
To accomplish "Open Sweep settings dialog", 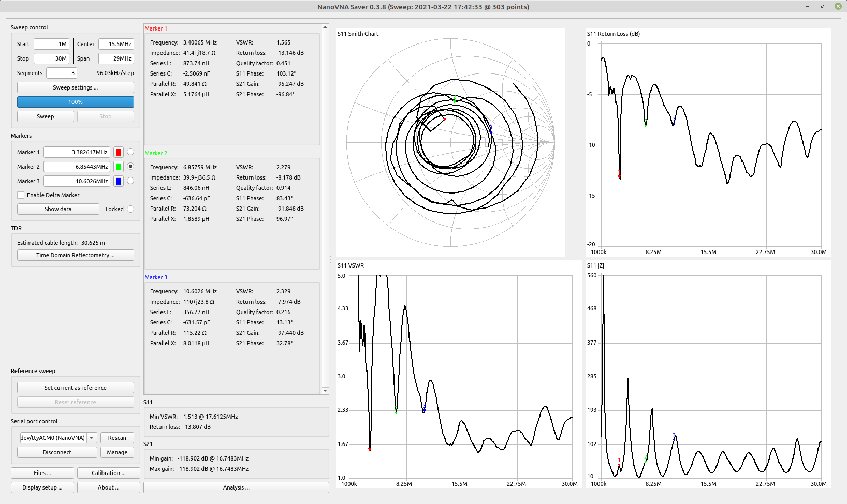I will [76, 87].
